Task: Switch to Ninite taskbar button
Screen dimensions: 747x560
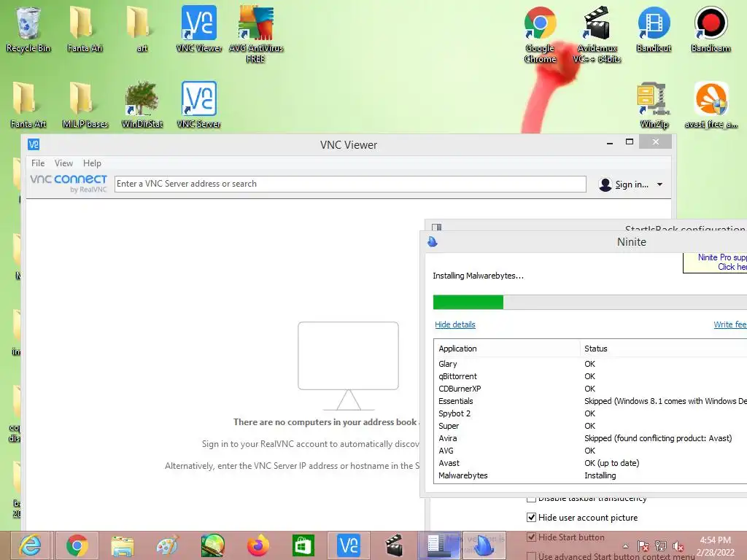Action: point(484,545)
